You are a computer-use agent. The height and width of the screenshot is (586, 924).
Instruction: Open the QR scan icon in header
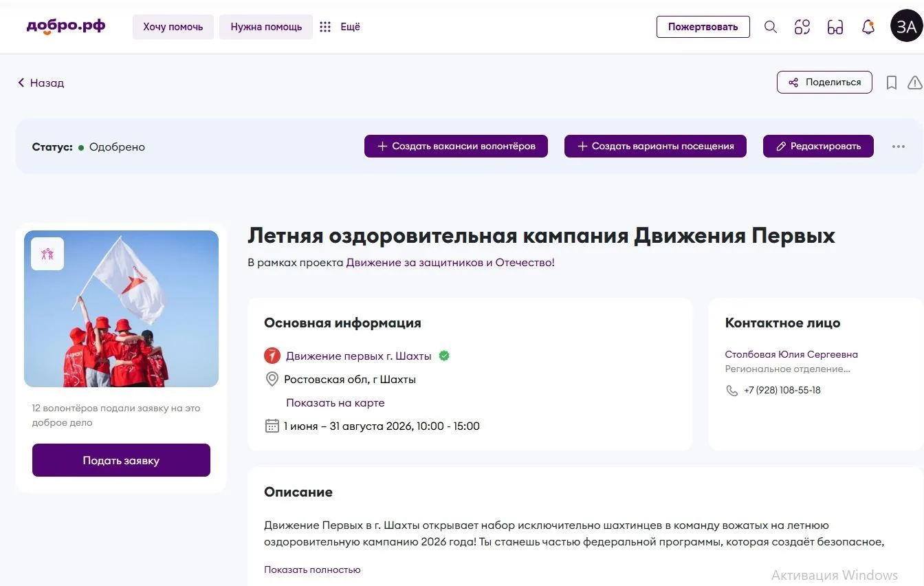802,27
